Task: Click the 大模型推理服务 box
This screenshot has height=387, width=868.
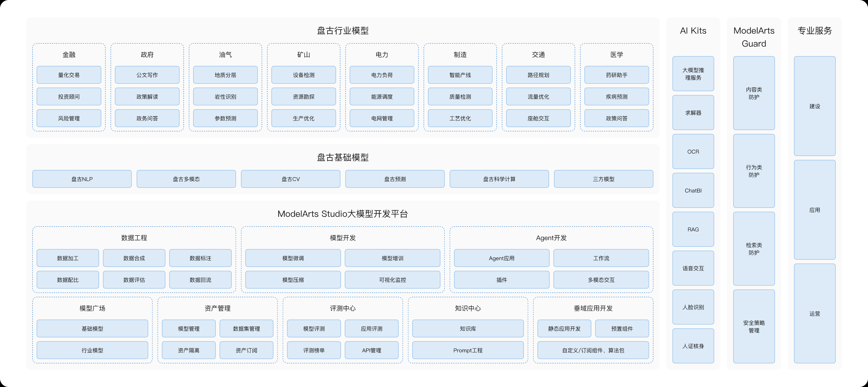Action: (x=693, y=74)
